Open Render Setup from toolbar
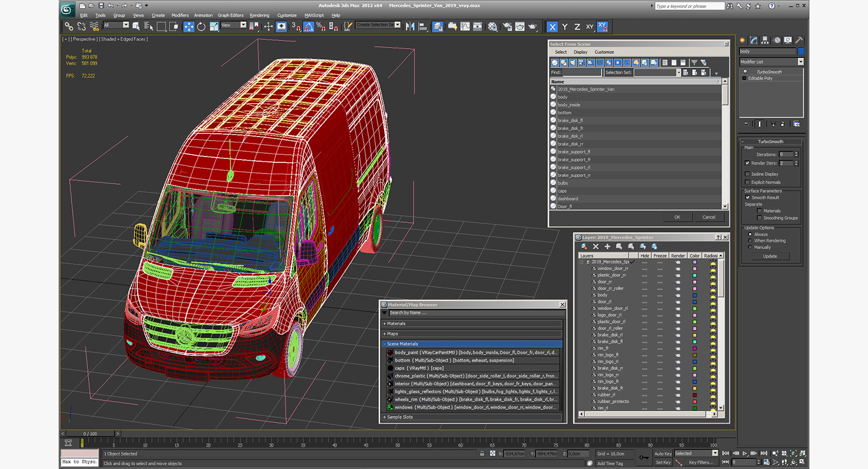Viewport: 868px width, 469px height. (x=506, y=26)
